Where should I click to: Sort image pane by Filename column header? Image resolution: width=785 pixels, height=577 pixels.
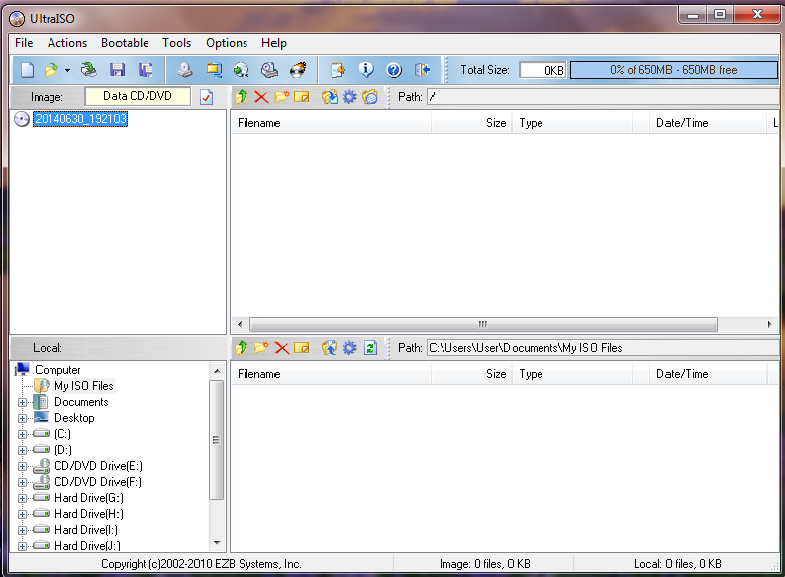(331, 123)
